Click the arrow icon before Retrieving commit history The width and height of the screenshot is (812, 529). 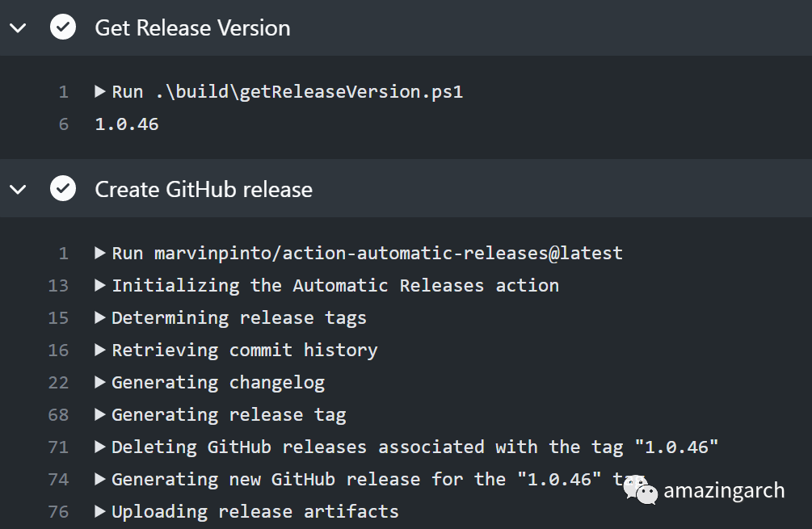click(x=99, y=350)
